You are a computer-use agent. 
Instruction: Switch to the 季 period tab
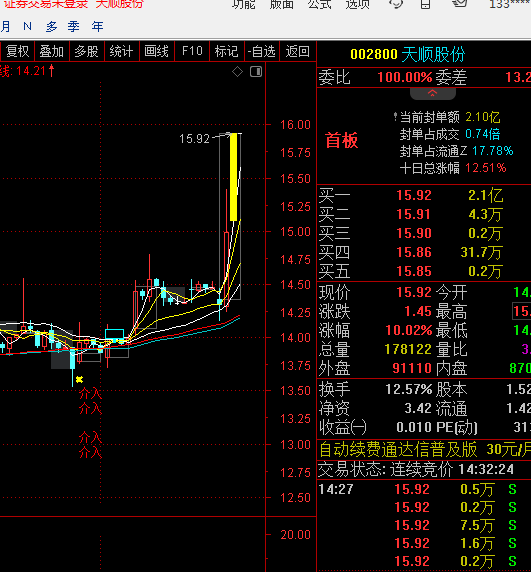click(74, 27)
